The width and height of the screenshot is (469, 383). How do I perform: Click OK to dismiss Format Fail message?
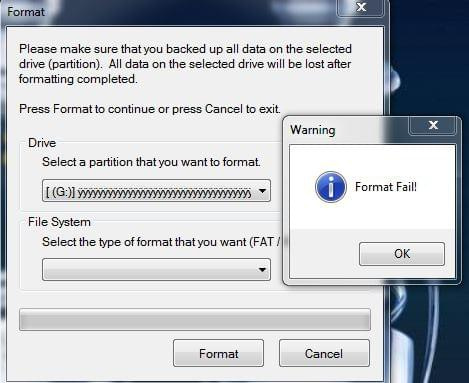pos(402,254)
